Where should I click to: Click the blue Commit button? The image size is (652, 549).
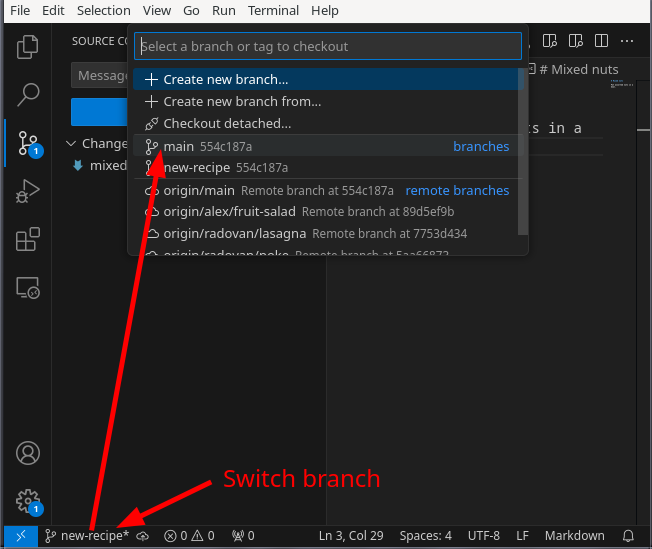[99, 111]
